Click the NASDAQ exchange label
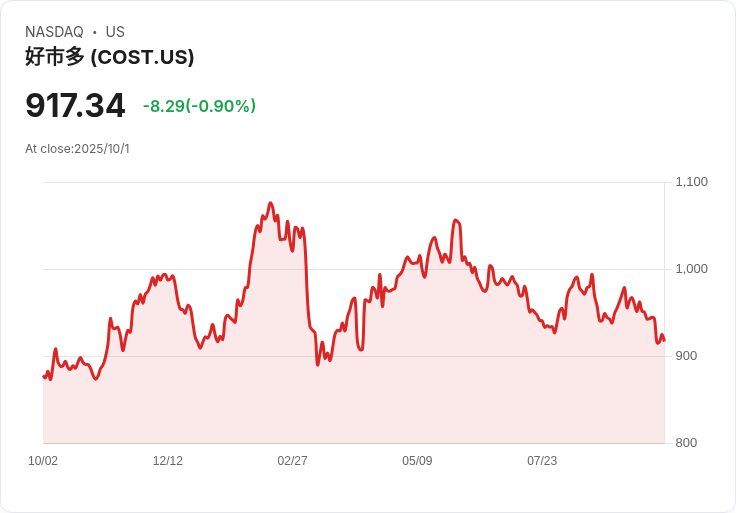Screen dimensions: 736x513 (54, 32)
